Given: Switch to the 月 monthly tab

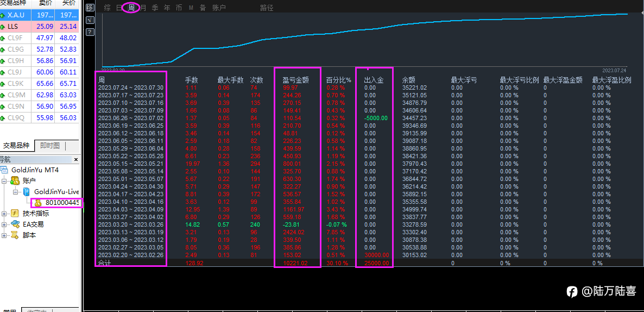Looking at the screenshot, I should (143, 8).
